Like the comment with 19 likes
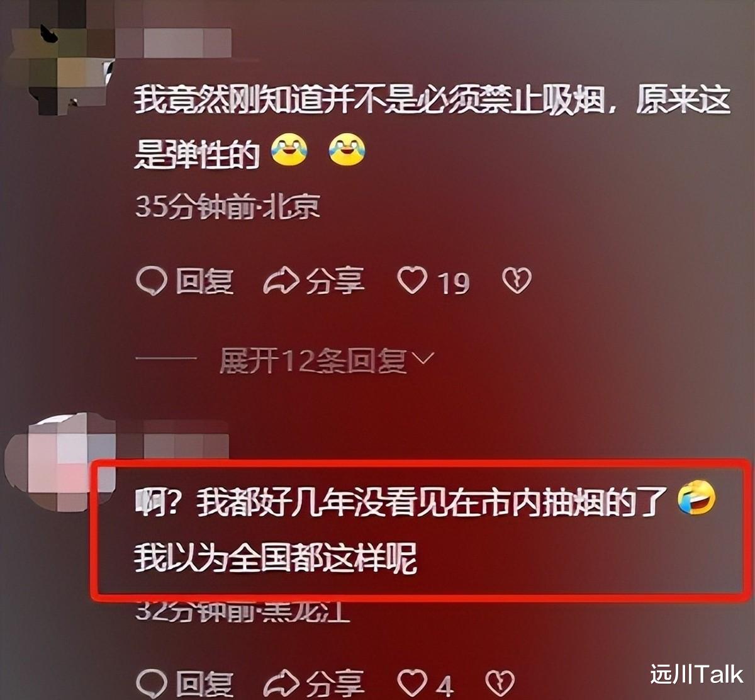The width and height of the screenshot is (755, 700). [433, 282]
